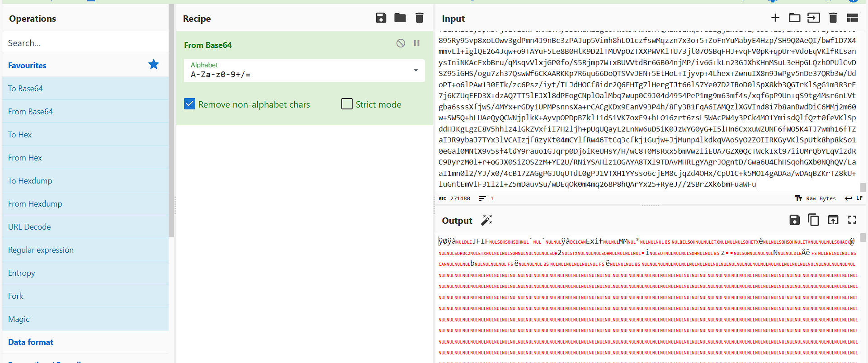
Task: Add a new input tab
Action: (775, 18)
